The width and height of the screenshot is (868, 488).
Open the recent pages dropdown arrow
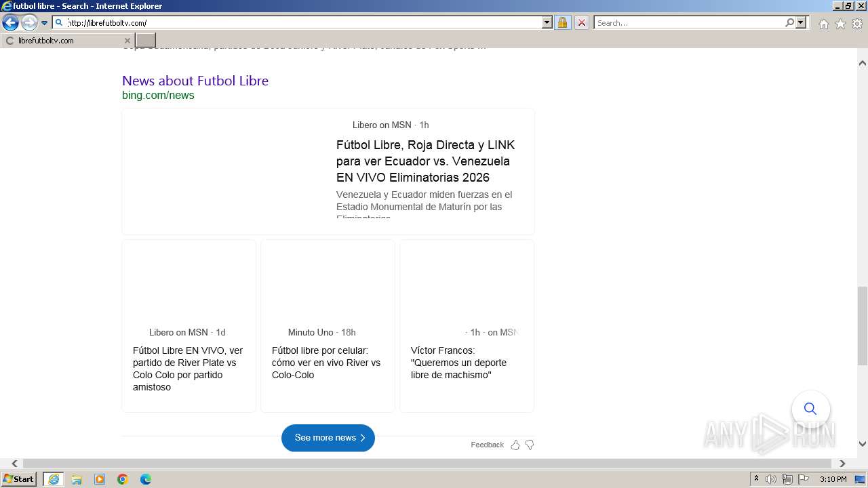[45, 23]
